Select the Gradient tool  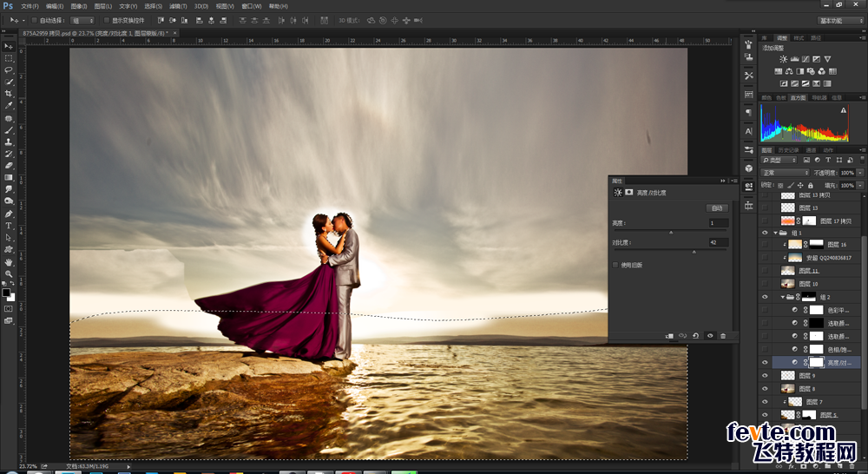pyautogui.click(x=9, y=177)
